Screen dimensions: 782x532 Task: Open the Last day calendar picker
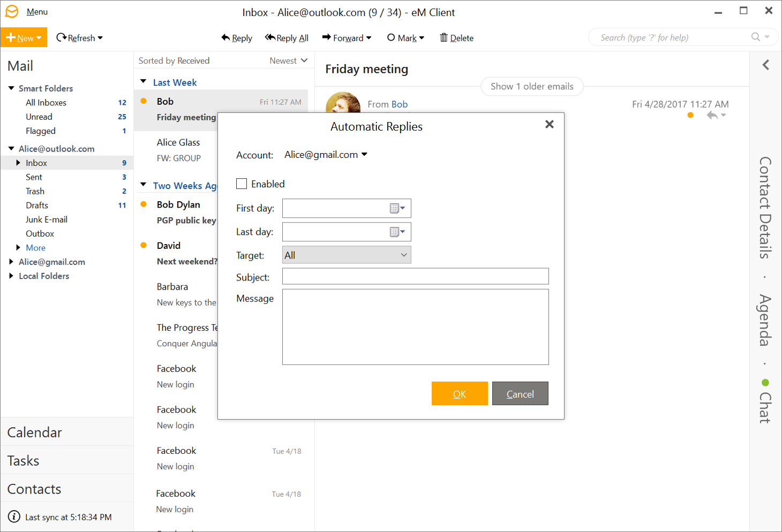click(x=397, y=232)
